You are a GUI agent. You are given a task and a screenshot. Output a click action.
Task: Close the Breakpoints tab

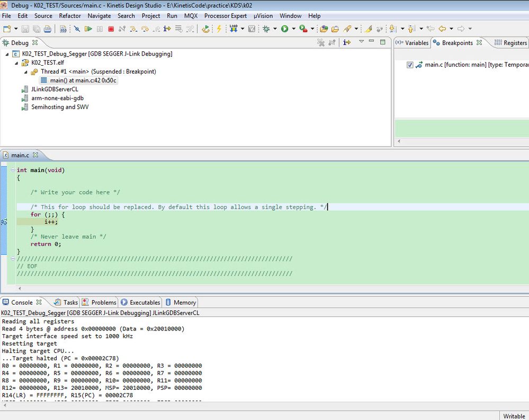click(x=479, y=42)
